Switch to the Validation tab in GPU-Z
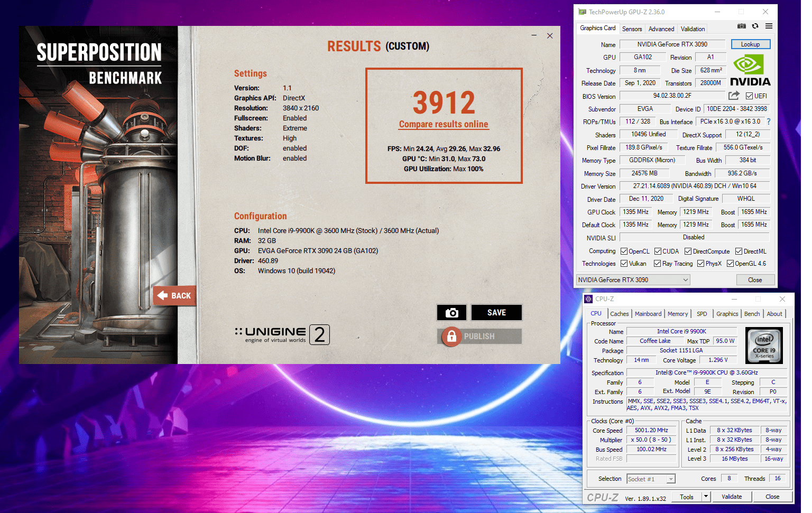 coord(693,29)
